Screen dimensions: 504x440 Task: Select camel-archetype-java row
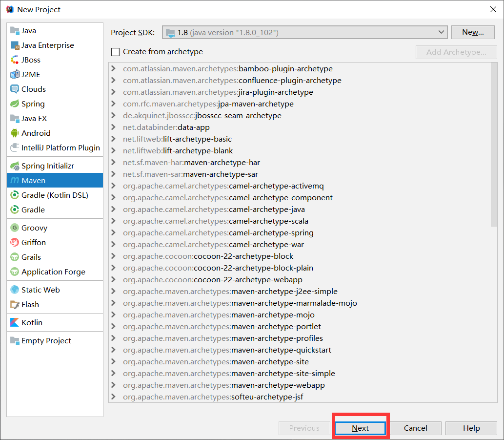[x=300, y=209]
